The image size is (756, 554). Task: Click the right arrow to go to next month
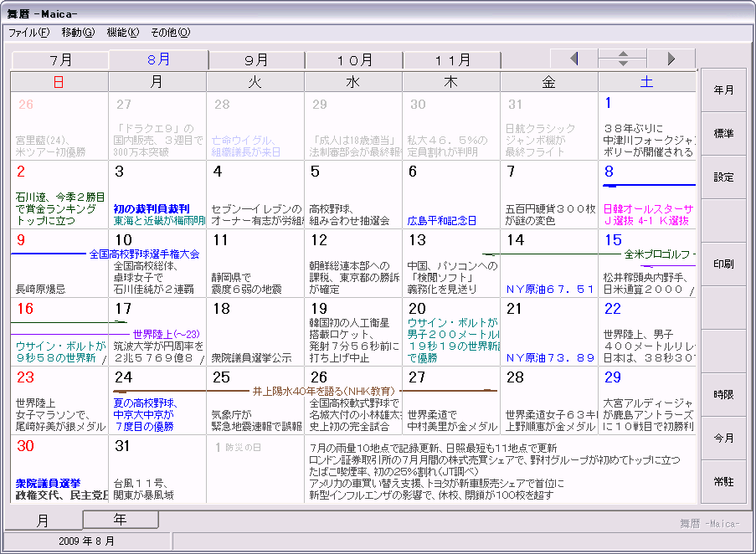[x=671, y=59]
